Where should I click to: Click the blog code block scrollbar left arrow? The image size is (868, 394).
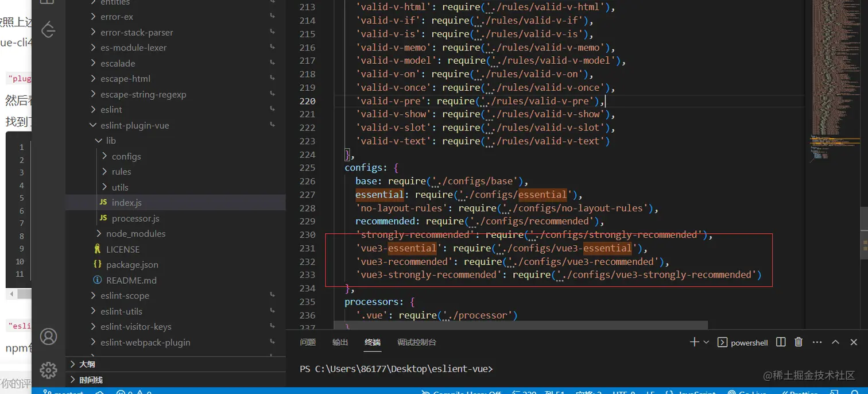tap(10, 294)
